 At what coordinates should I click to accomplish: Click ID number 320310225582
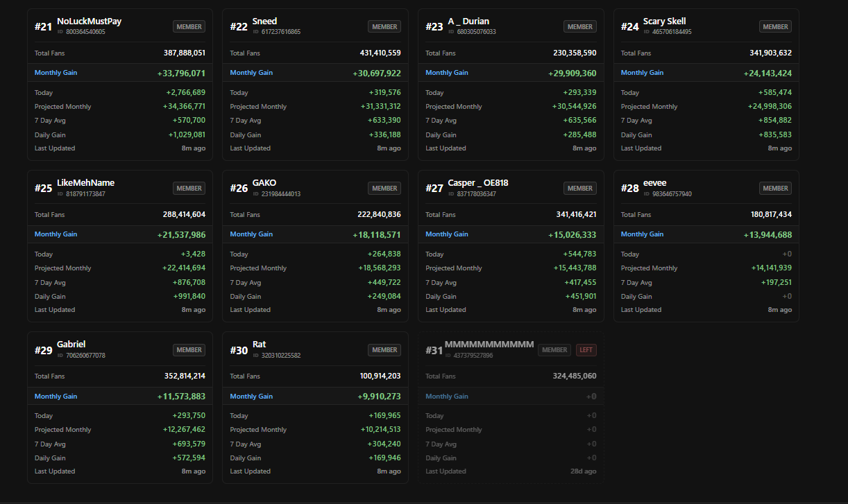click(281, 355)
